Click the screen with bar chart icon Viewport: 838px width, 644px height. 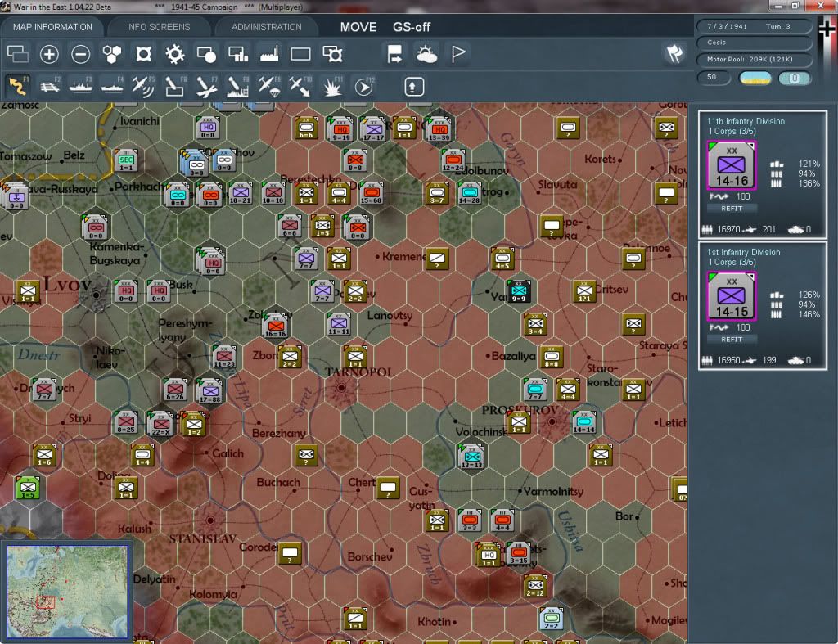[x=238, y=54]
